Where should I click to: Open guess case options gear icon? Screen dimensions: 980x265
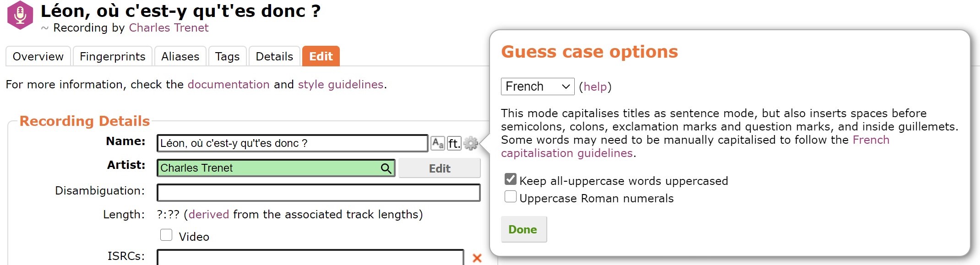click(471, 143)
